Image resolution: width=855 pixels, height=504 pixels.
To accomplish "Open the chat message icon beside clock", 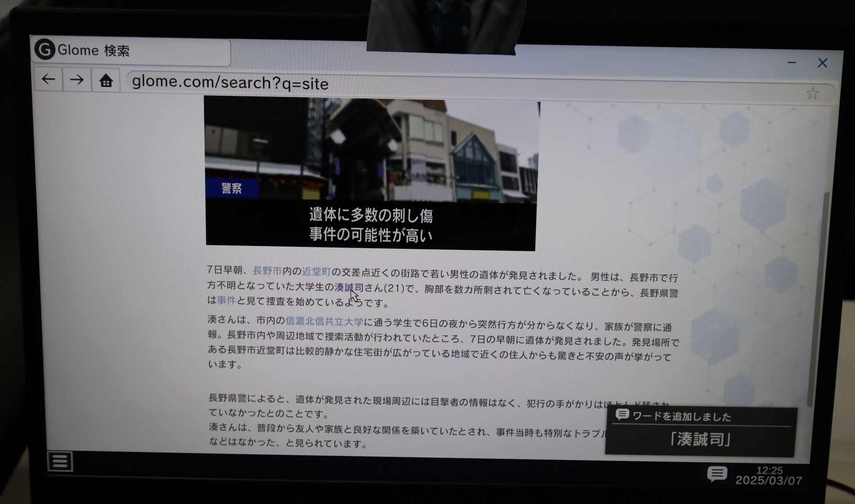I will 716,473.
